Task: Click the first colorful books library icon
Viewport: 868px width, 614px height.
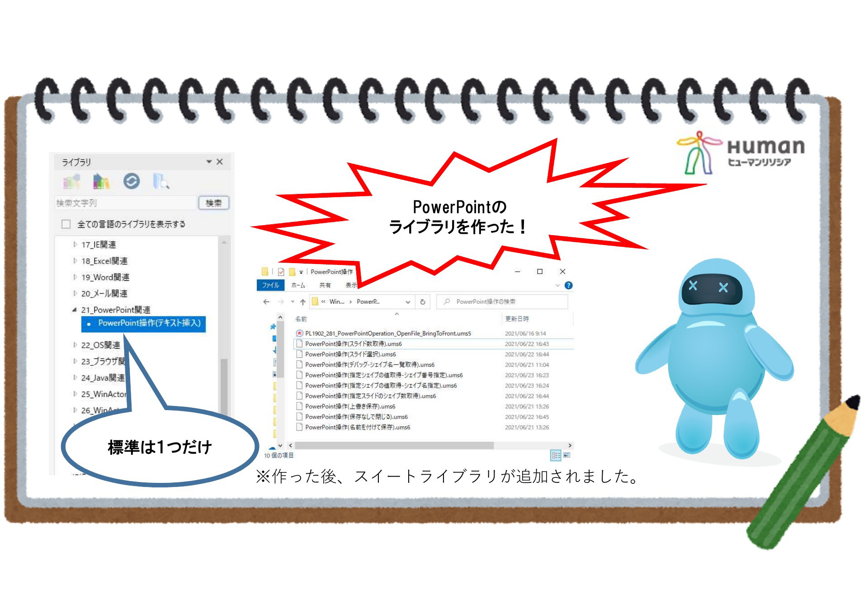Action: pyautogui.click(x=71, y=182)
